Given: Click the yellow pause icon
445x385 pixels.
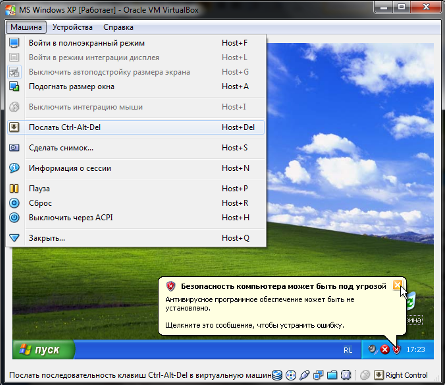Looking at the screenshot, I should click(14, 188).
